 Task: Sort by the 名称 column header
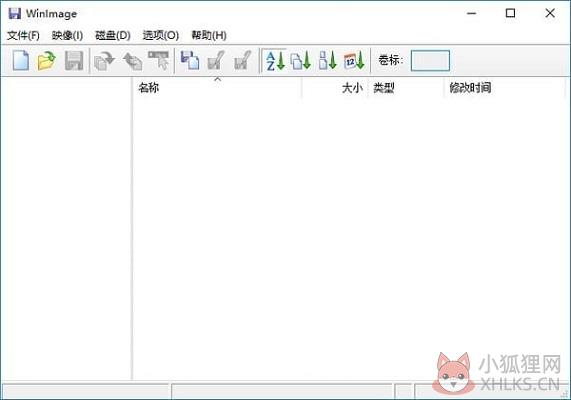tap(217, 88)
